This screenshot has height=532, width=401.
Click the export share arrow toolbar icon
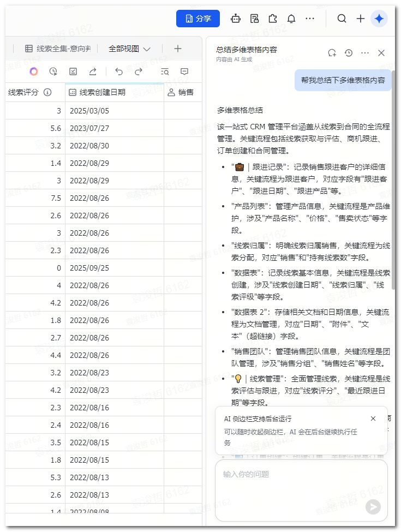click(x=93, y=71)
